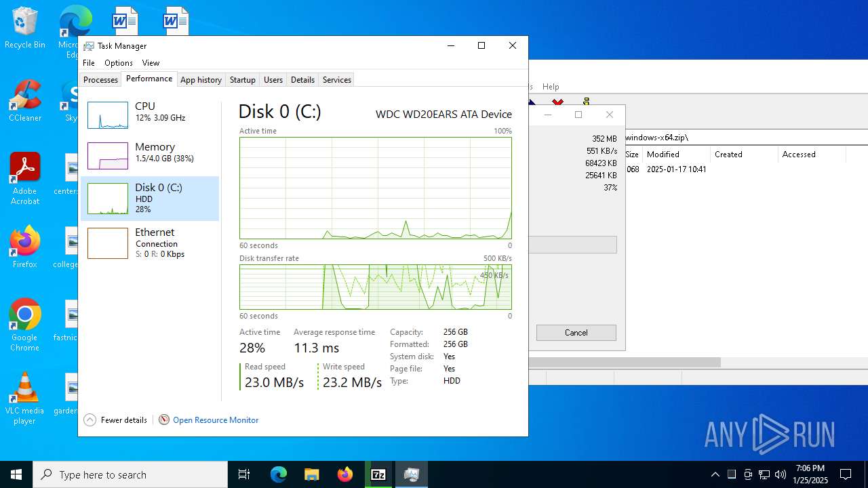This screenshot has width=868, height=488.
Task: Open Task View from taskbar
Action: point(244,474)
